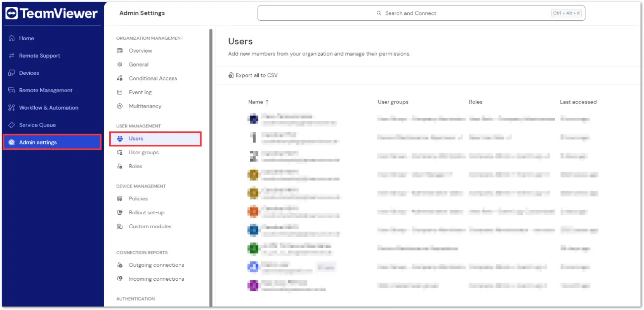Click the Roles icon
Screen dimensions: 644x310
coord(120,166)
